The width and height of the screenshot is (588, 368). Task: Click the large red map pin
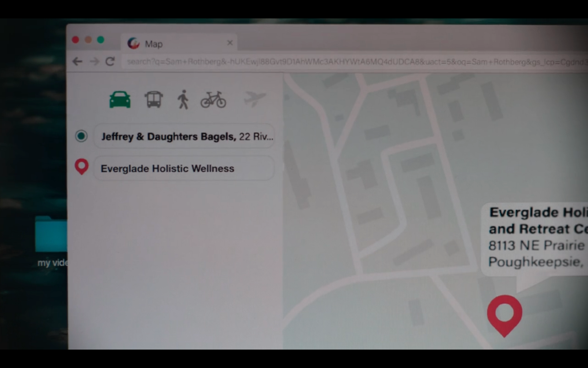click(504, 314)
